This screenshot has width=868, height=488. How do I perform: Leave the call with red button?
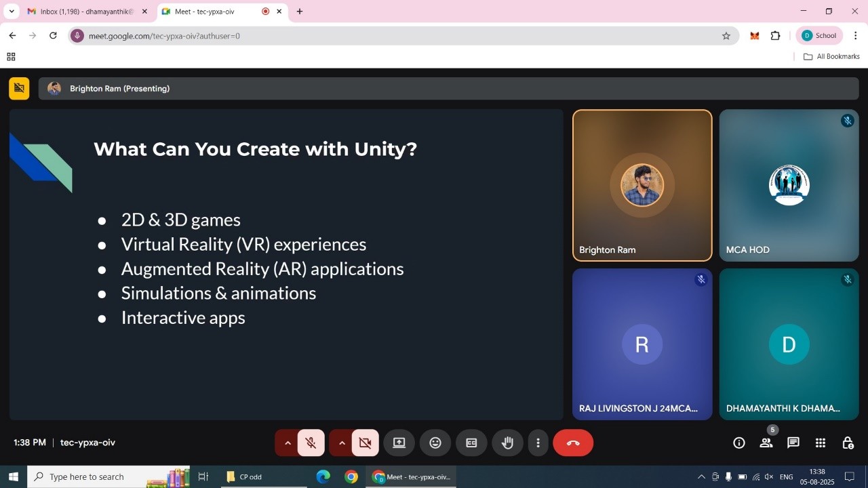[573, 443]
